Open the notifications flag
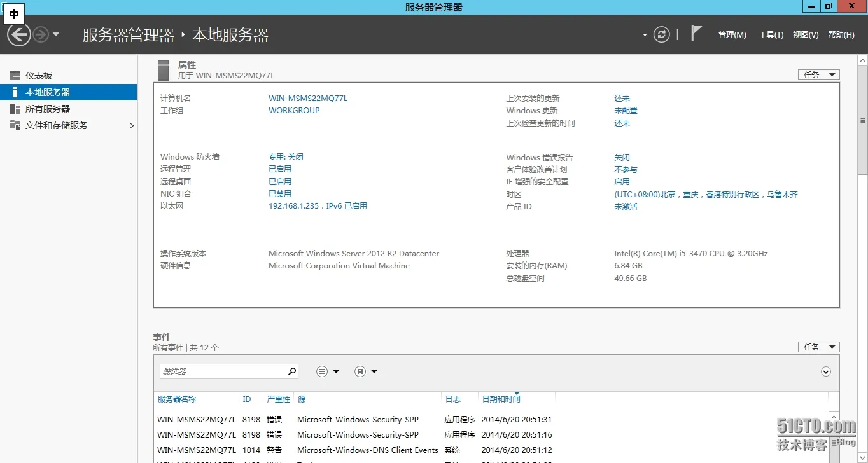Viewport: 868px width, 463px height. 696,34
